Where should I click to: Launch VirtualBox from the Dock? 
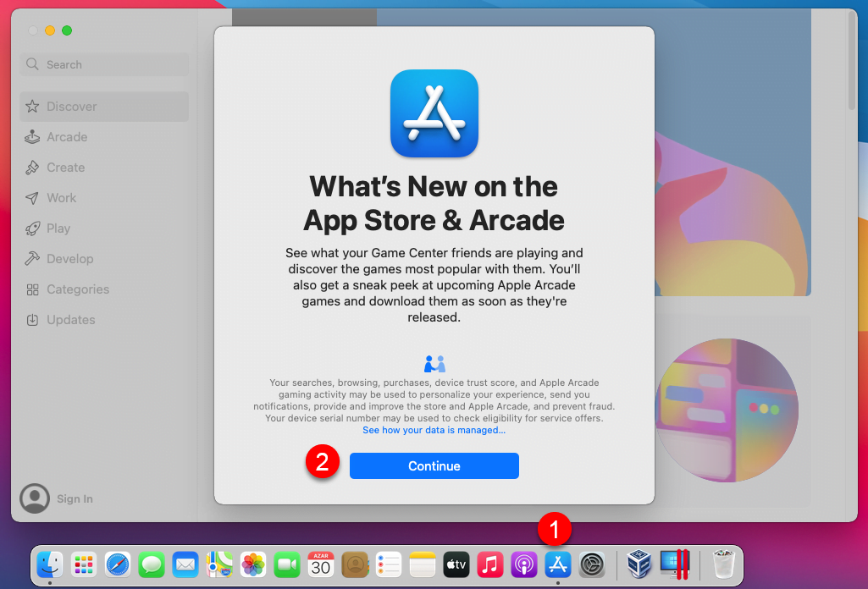[x=639, y=564]
